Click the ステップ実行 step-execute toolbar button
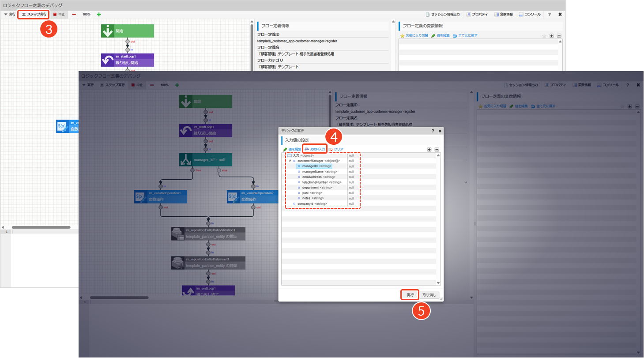 pyautogui.click(x=34, y=14)
